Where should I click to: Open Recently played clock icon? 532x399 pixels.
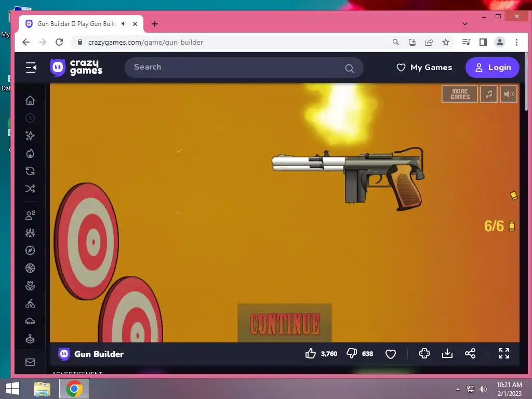[30, 118]
